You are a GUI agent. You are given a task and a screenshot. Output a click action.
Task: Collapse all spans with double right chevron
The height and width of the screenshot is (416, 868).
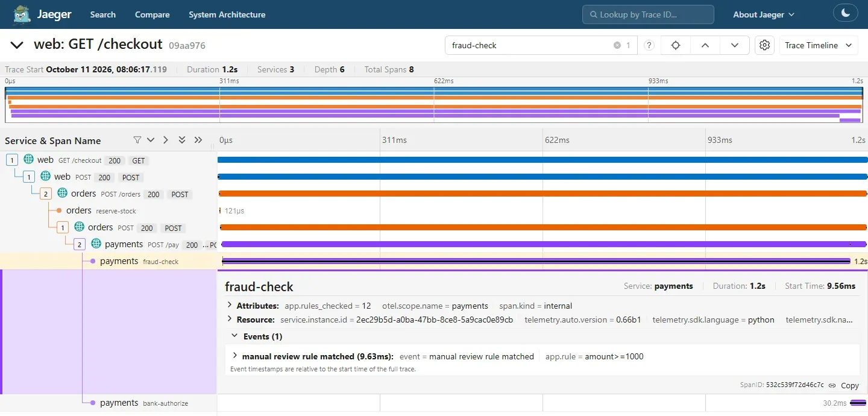coord(198,140)
